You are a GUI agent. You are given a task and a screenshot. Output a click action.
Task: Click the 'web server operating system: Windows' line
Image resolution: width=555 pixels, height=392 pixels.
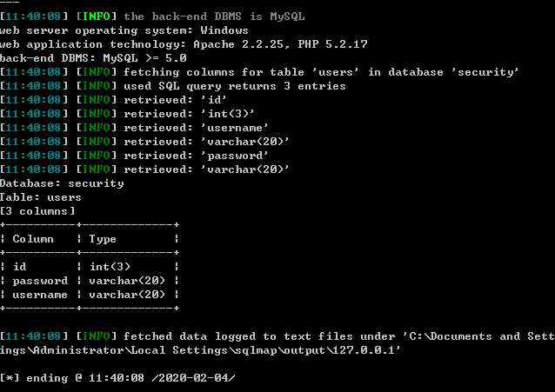[x=124, y=30]
